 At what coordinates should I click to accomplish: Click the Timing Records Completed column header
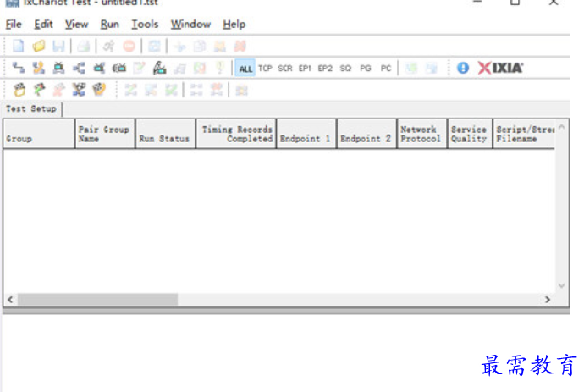point(236,134)
